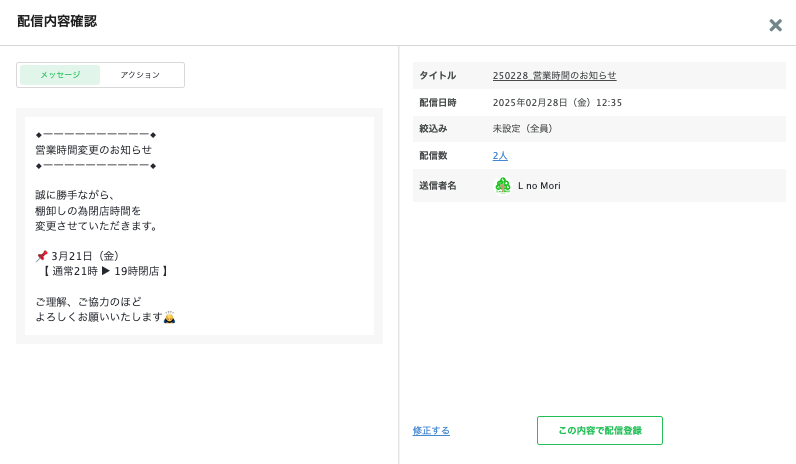796x464 pixels.
Task: Open the アクション tab
Action: click(140, 75)
